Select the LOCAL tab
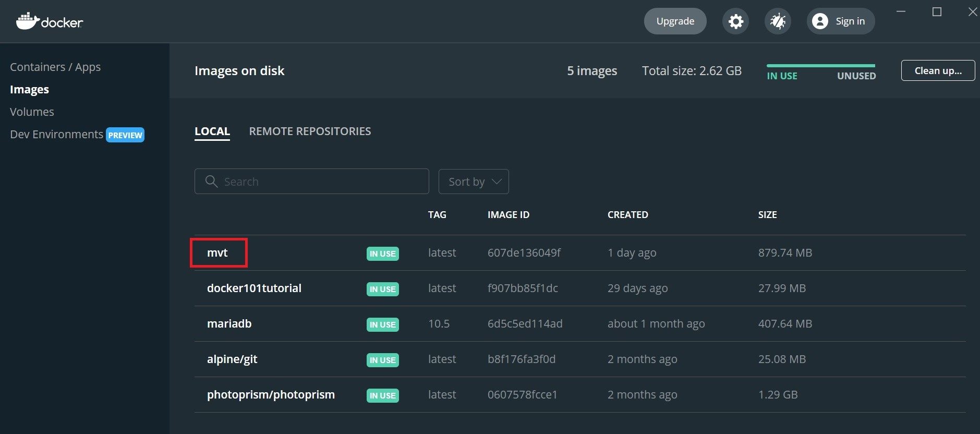Image resolution: width=980 pixels, height=434 pixels. point(212,131)
